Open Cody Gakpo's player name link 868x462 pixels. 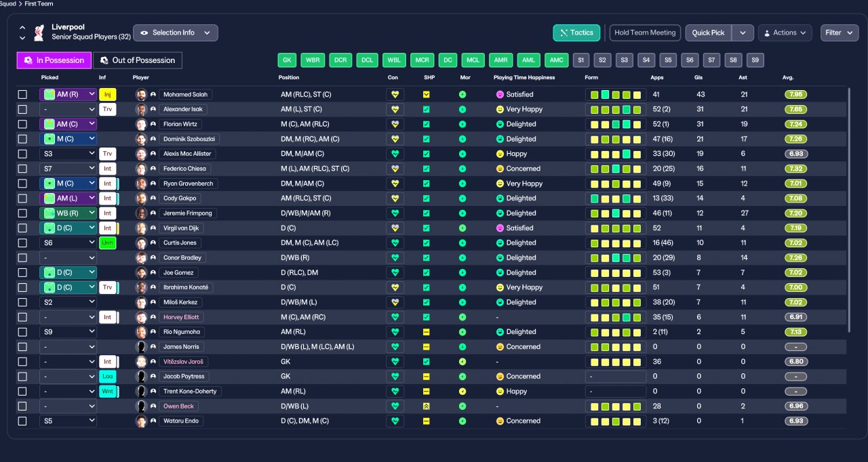181,198
